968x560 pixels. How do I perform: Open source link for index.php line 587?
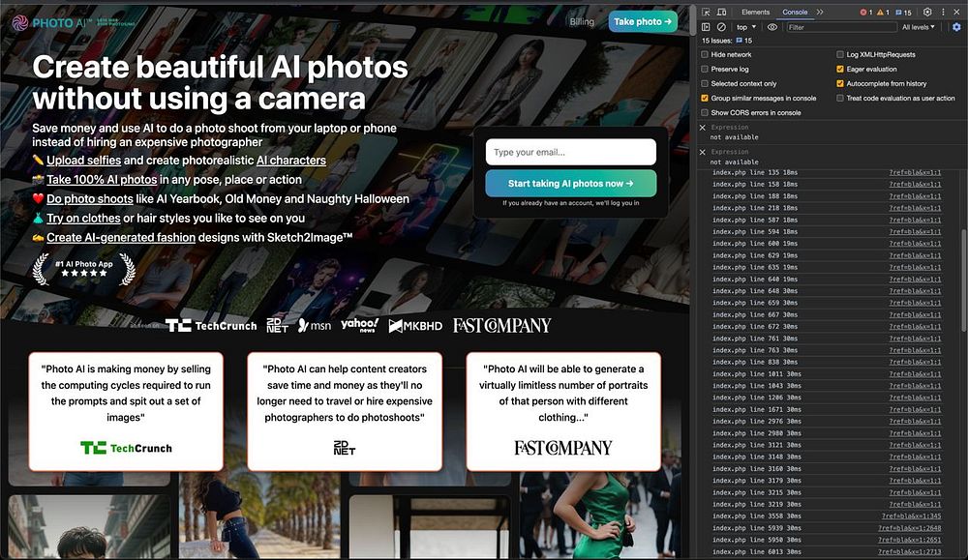[915, 220]
